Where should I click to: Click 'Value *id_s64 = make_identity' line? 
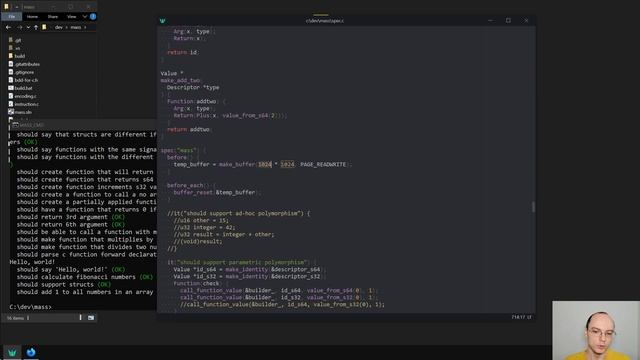[x=249, y=269]
